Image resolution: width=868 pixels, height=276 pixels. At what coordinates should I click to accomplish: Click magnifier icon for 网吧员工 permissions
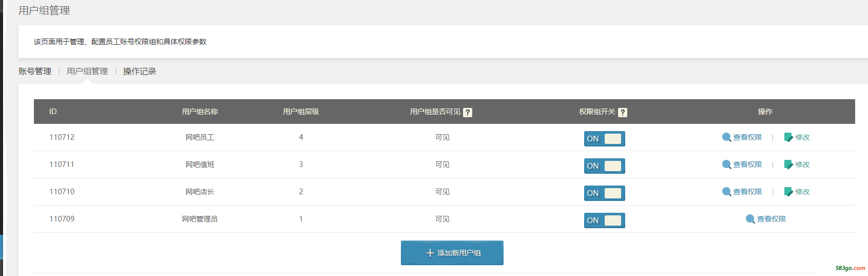[726, 137]
